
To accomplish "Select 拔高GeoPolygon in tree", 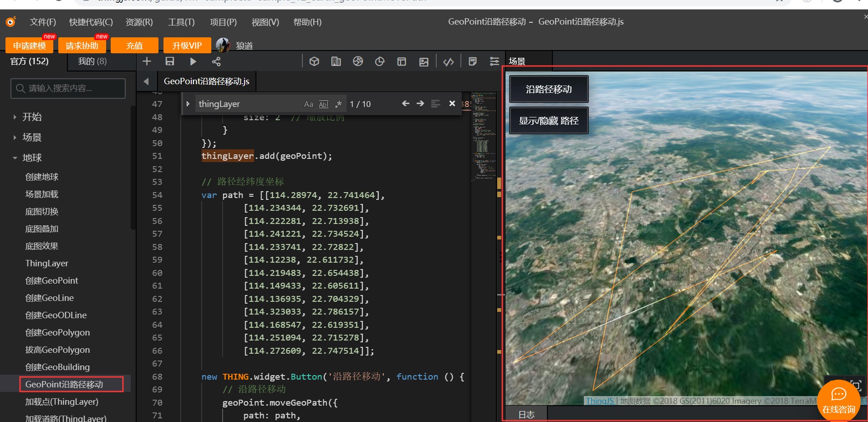I will pyautogui.click(x=57, y=350).
